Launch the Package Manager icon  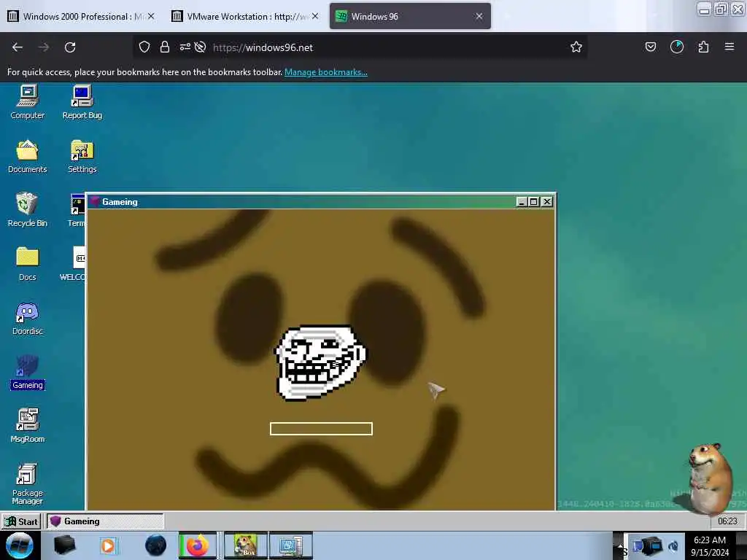[x=27, y=484]
